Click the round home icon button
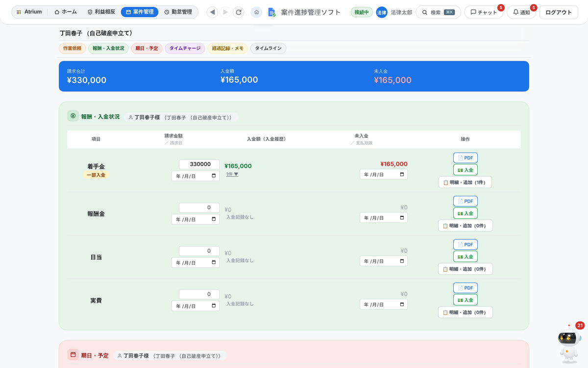The image size is (588, 368). click(x=256, y=12)
